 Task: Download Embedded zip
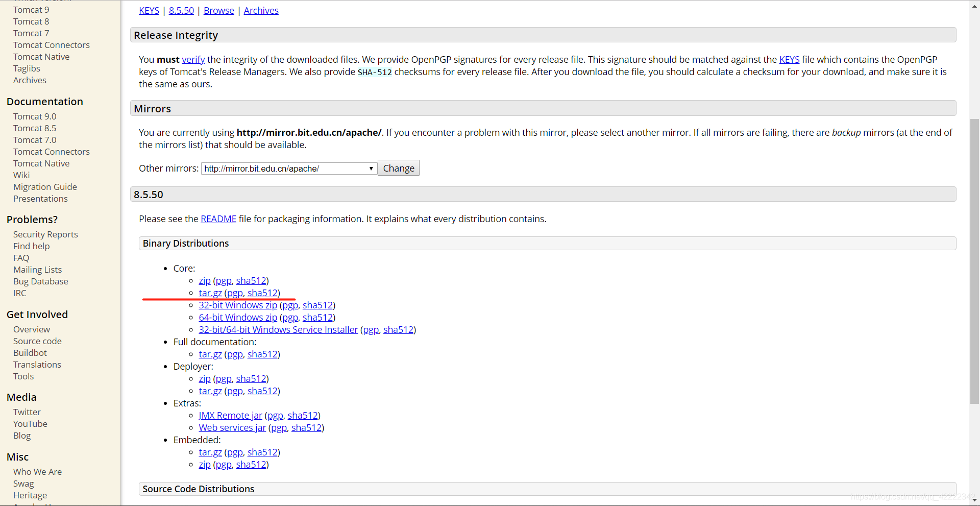point(205,465)
